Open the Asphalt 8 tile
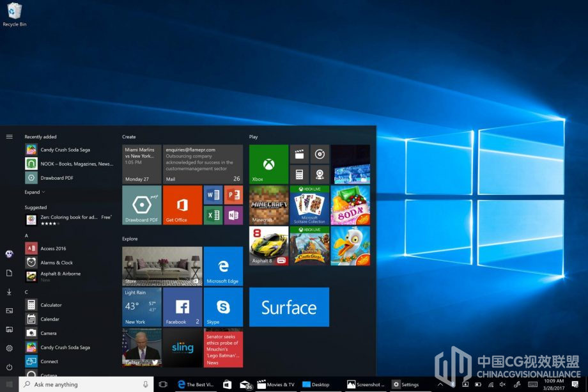The height and width of the screenshot is (392, 588). pyautogui.click(x=268, y=246)
